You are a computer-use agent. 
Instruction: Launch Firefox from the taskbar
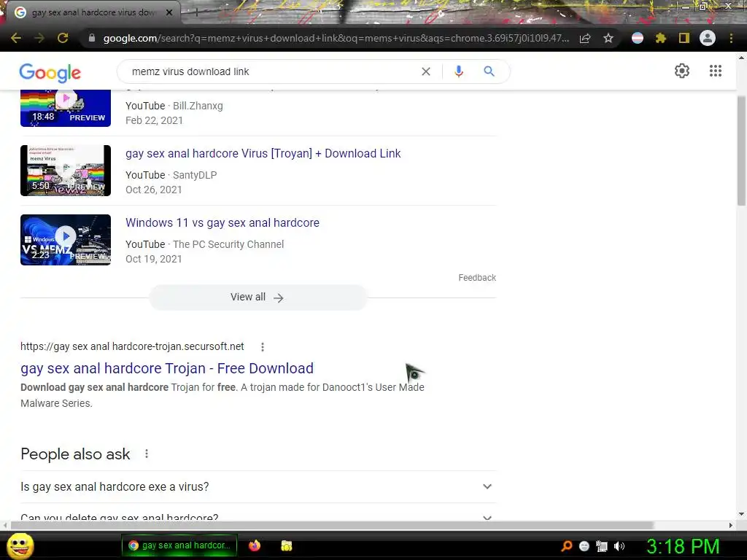click(255, 545)
